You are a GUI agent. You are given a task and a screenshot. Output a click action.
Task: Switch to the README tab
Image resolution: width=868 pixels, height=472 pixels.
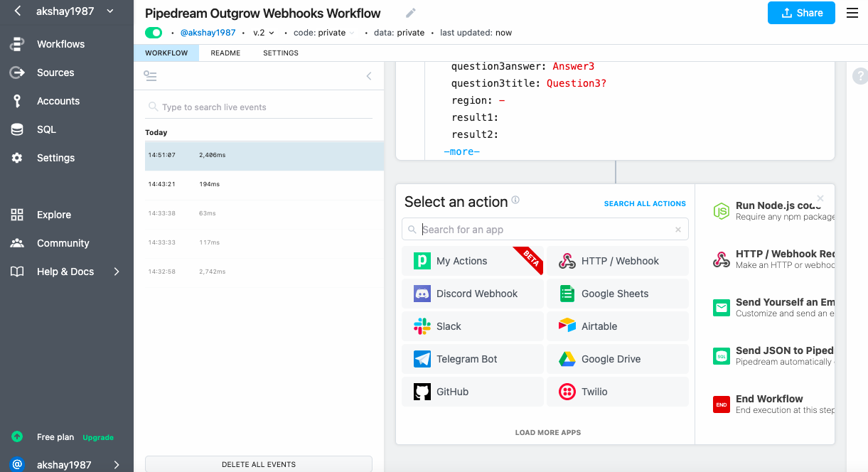(x=225, y=53)
